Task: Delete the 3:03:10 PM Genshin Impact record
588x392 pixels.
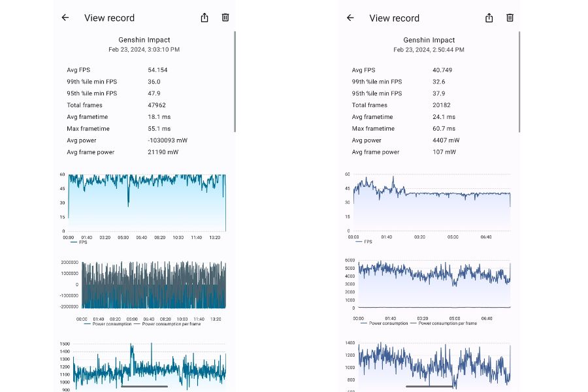Action: 225,18
